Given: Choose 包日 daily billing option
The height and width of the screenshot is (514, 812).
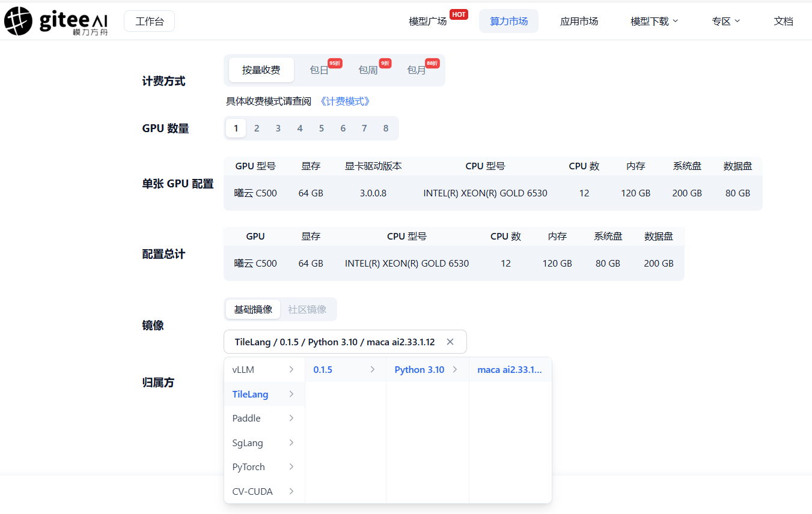Looking at the screenshot, I should tap(319, 70).
